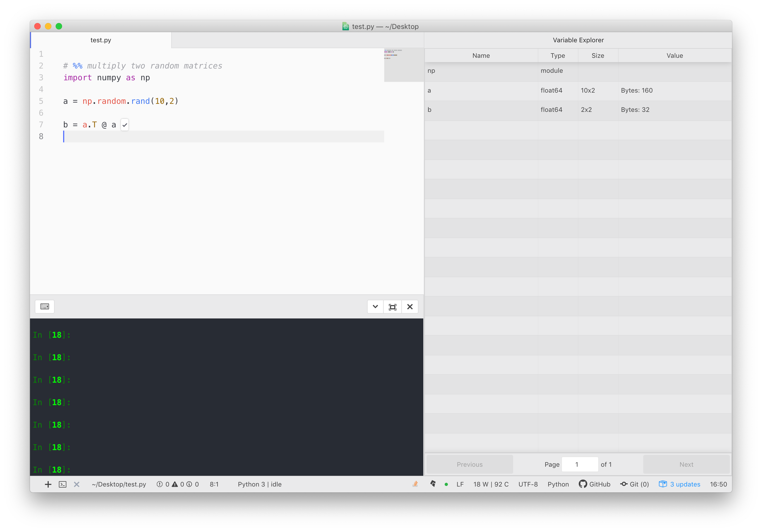Click the terminal icon in the status bar

62,484
